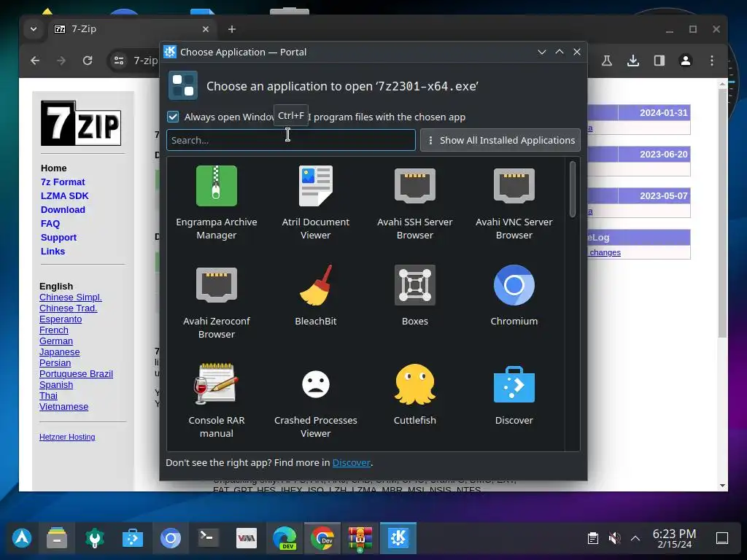Switch language to Chinese Simpl.
747x560 pixels.
pyautogui.click(x=71, y=297)
